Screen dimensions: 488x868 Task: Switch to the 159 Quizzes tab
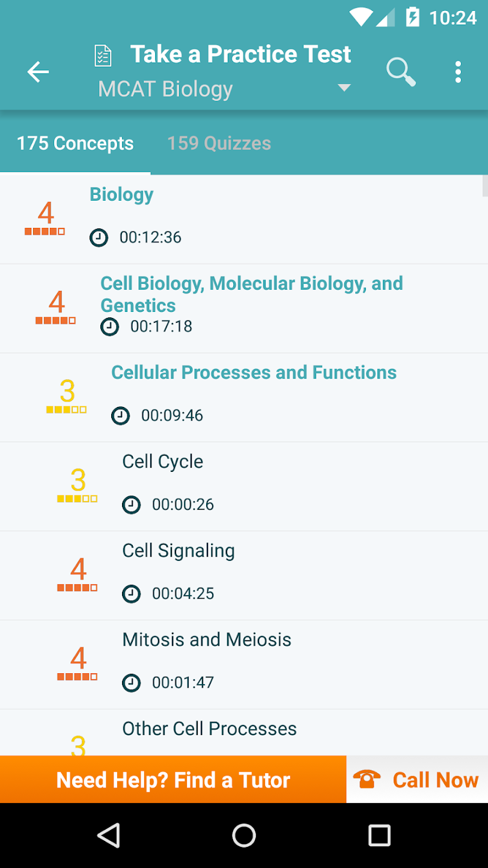tap(219, 143)
